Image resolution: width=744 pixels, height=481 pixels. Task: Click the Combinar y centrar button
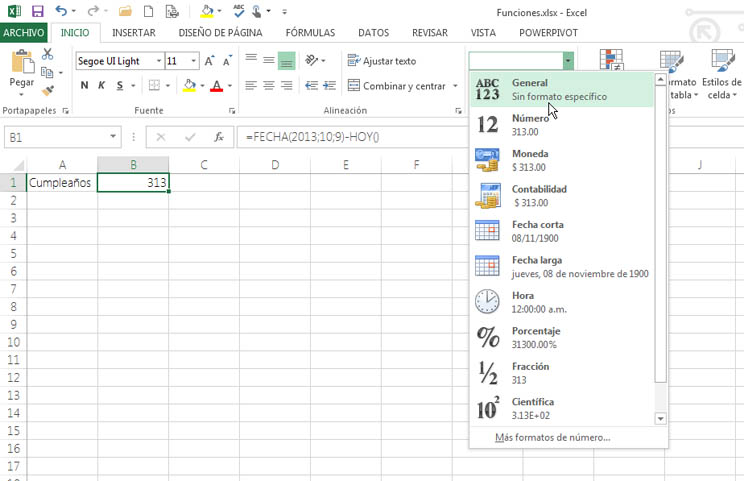coord(396,86)
